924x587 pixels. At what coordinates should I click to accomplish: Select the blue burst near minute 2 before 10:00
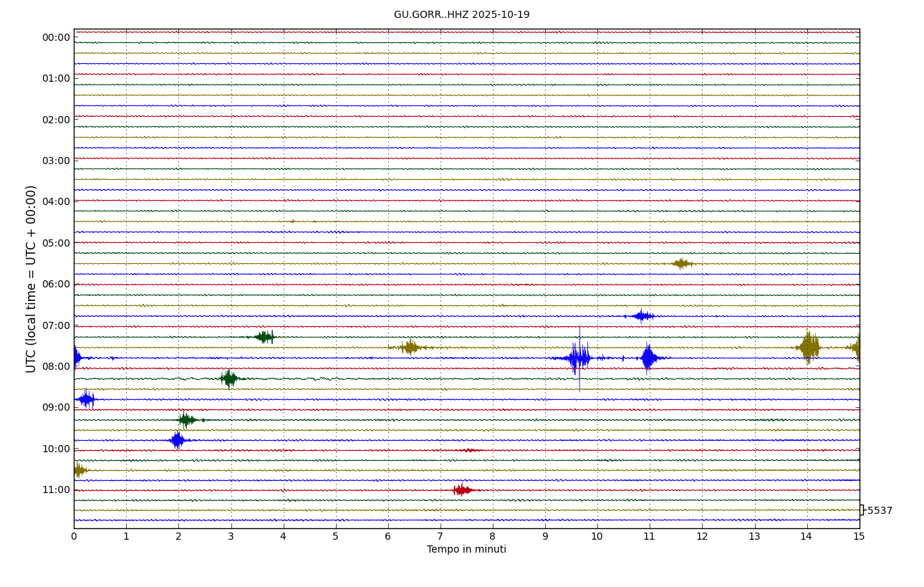[x=177, y=440]
